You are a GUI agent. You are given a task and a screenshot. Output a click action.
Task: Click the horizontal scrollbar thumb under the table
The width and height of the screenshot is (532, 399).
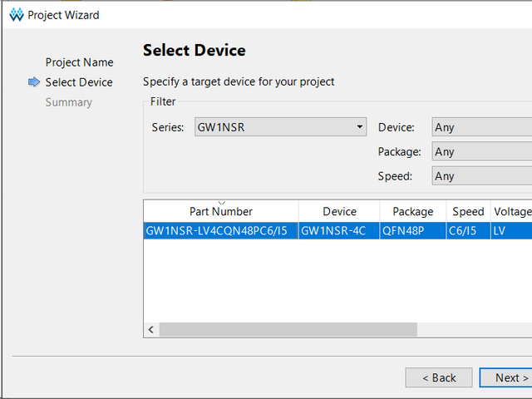pos(288,330)
